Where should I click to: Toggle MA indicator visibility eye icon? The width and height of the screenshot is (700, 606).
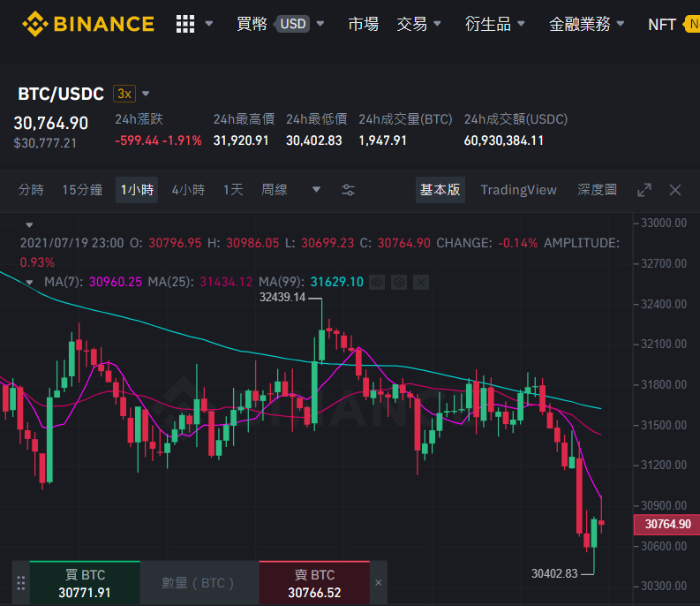point(377,282)
